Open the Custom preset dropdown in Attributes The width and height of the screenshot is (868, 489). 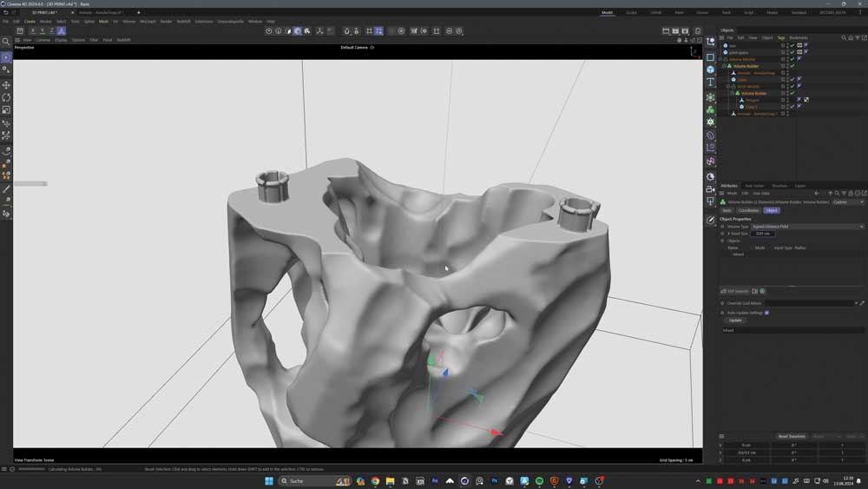point(848,202)
